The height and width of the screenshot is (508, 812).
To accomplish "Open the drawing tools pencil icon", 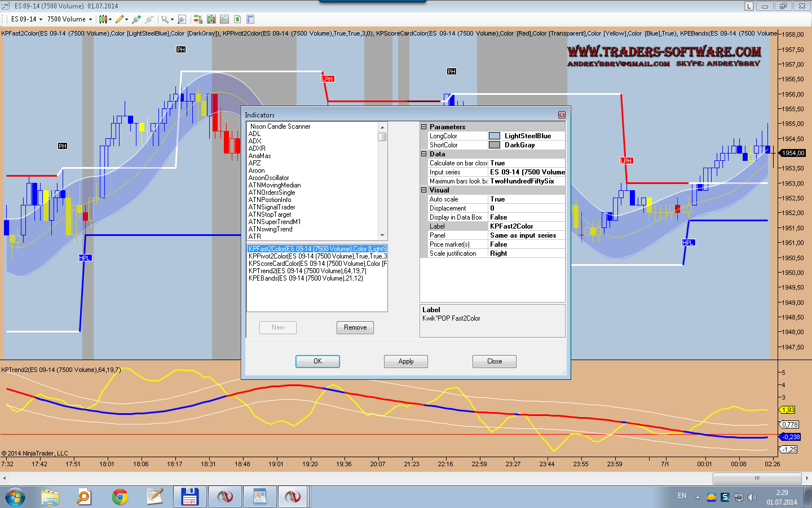I will [x=120, y=19].
